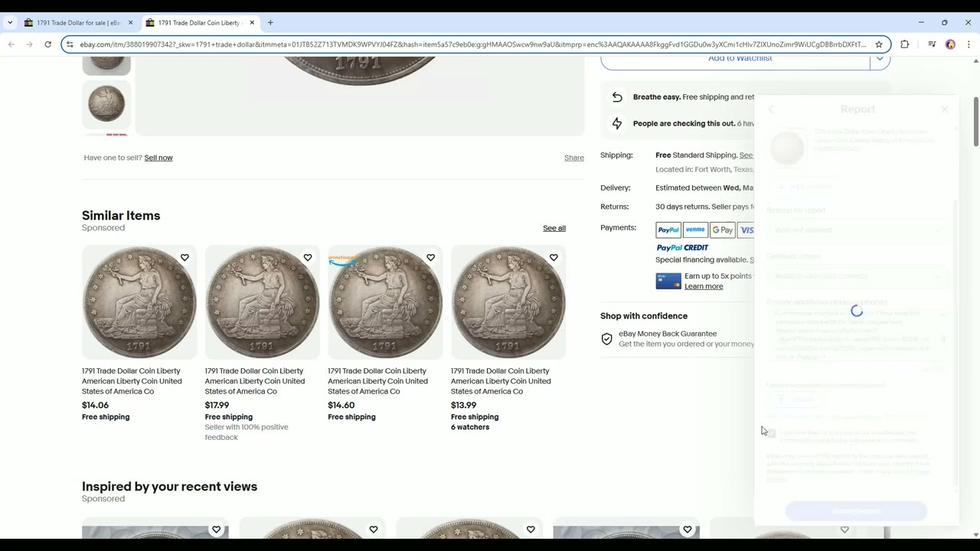The width and height of the screenshot is (980, 551).
Task: Heart the $14.60 similar item
Action: [x=430, y=258]
